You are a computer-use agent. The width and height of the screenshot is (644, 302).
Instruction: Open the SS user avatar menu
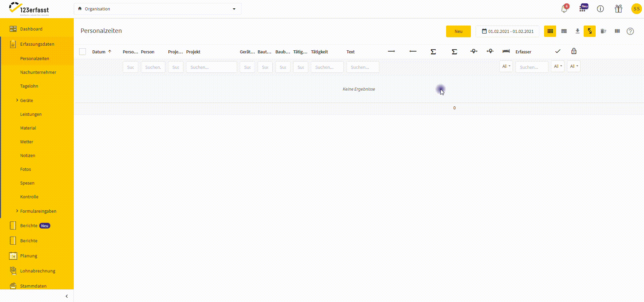pyautogui.click(x=636, y=9)
